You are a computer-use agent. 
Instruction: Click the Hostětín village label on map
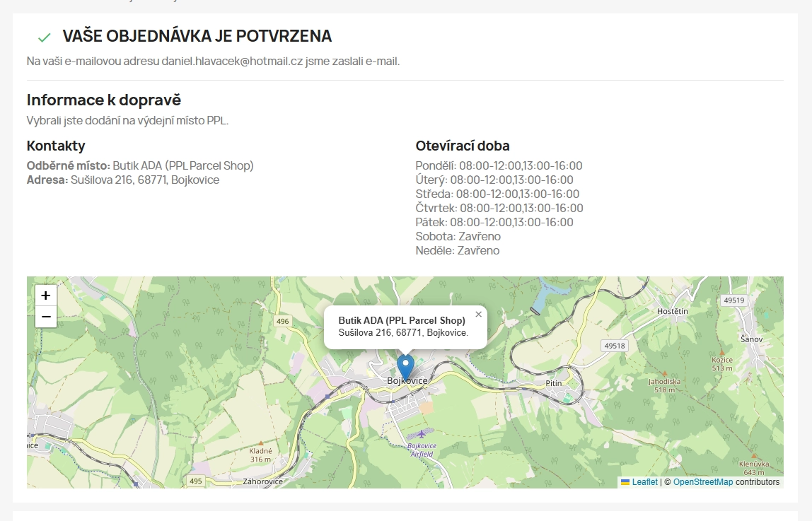[672, 311]
